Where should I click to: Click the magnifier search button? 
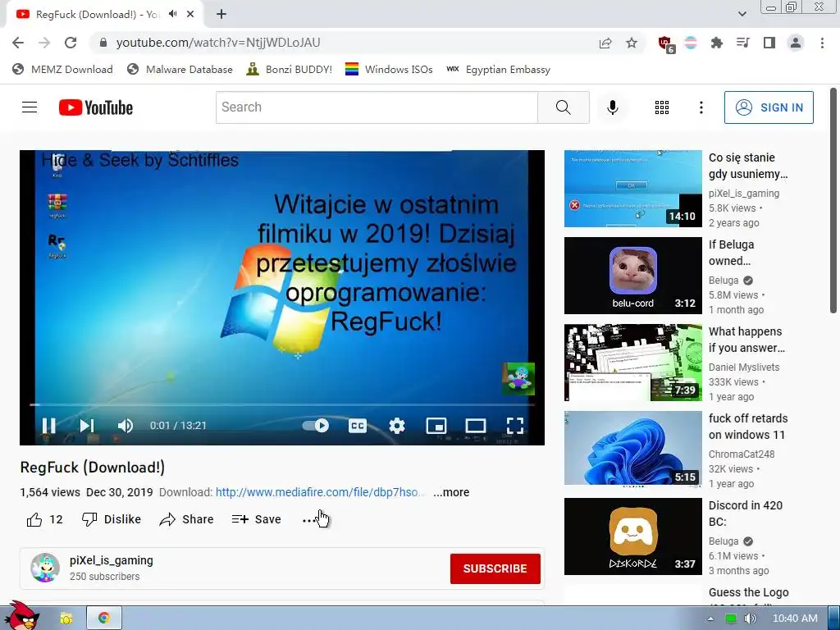coord(563,107)
